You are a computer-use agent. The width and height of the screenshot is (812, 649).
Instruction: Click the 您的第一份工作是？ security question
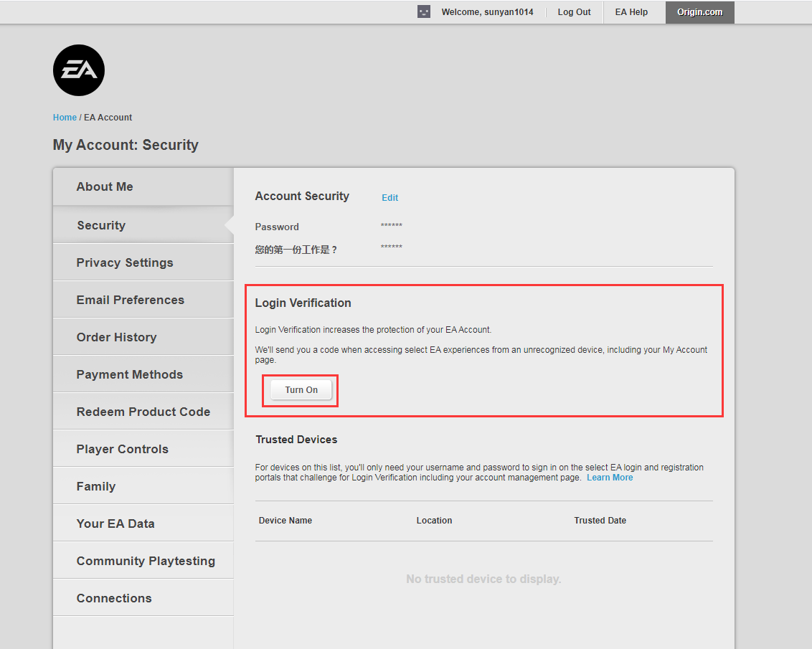296,250
